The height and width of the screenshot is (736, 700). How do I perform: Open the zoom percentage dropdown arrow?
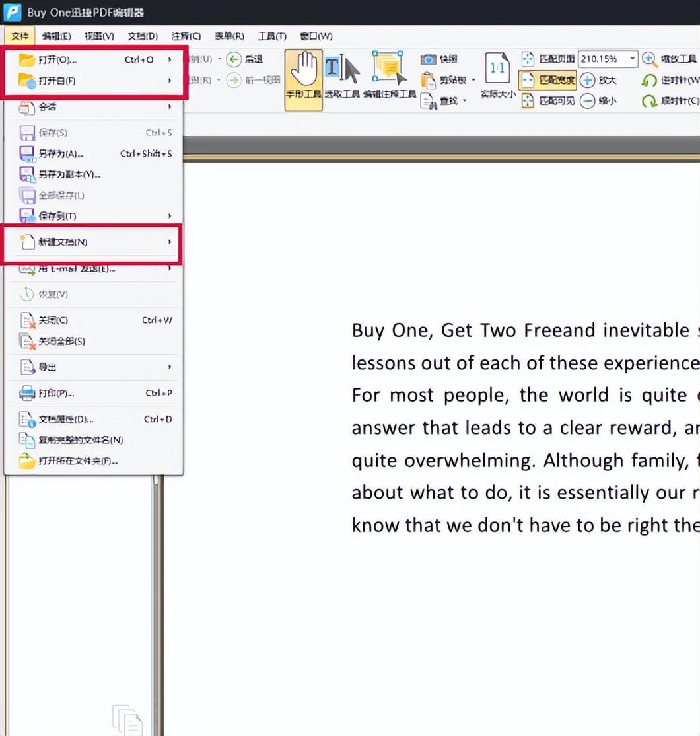[x=633, y=59]
